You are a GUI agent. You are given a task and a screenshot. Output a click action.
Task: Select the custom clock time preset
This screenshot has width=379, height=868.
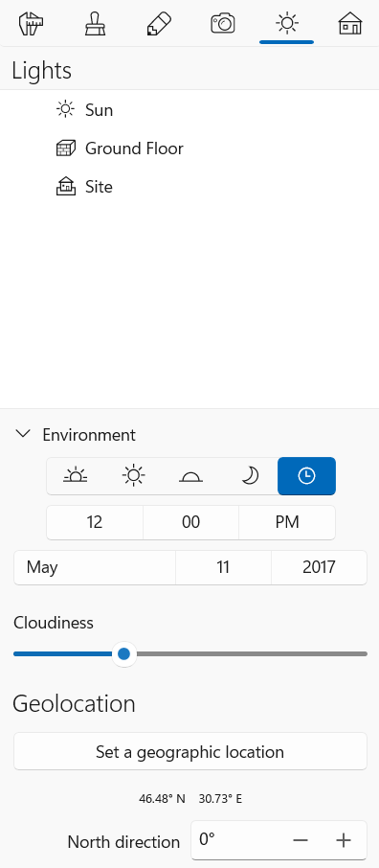[x=306, y=476]
